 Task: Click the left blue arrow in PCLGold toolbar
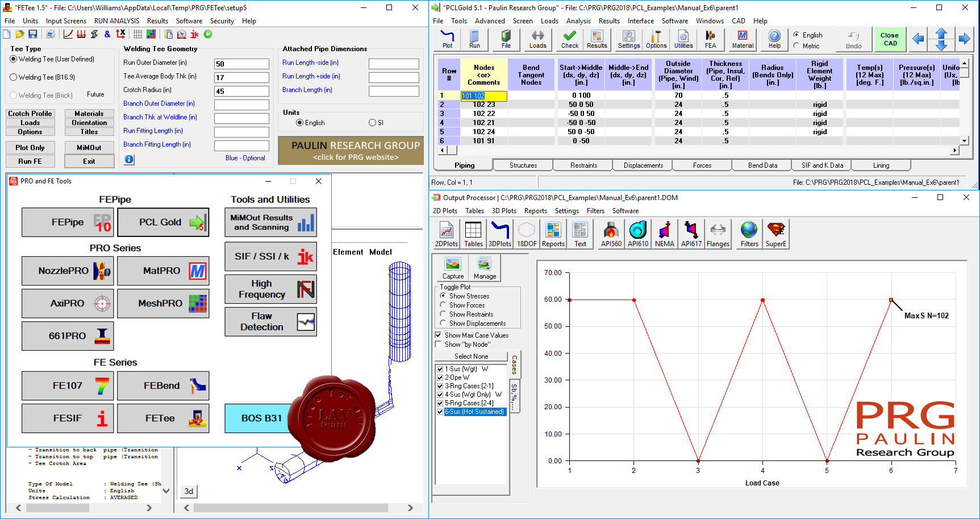pos(918,39)
